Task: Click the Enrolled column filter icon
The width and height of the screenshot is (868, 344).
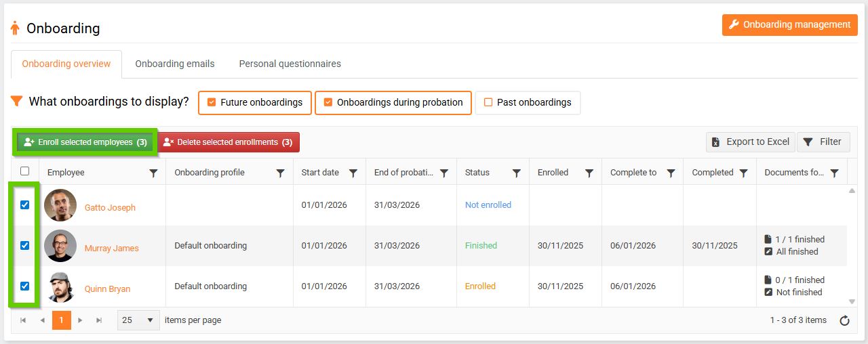Action: (x=589, y=173)
